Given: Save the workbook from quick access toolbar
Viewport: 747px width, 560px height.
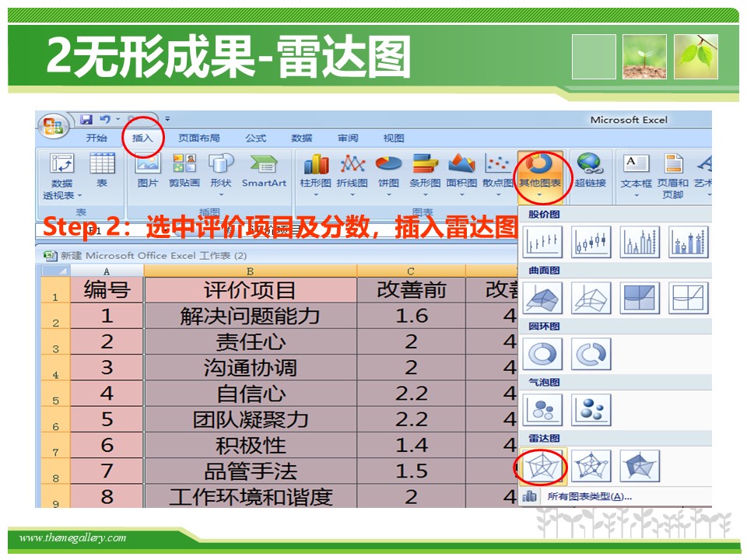Looking at the screenshot, I should 86,120.
